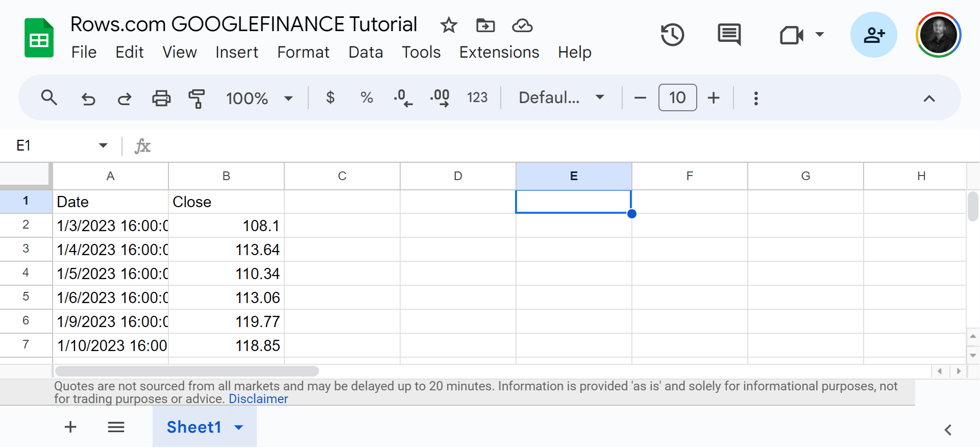
Task: Select cell with value 119.77
Action: pos(226,321)
